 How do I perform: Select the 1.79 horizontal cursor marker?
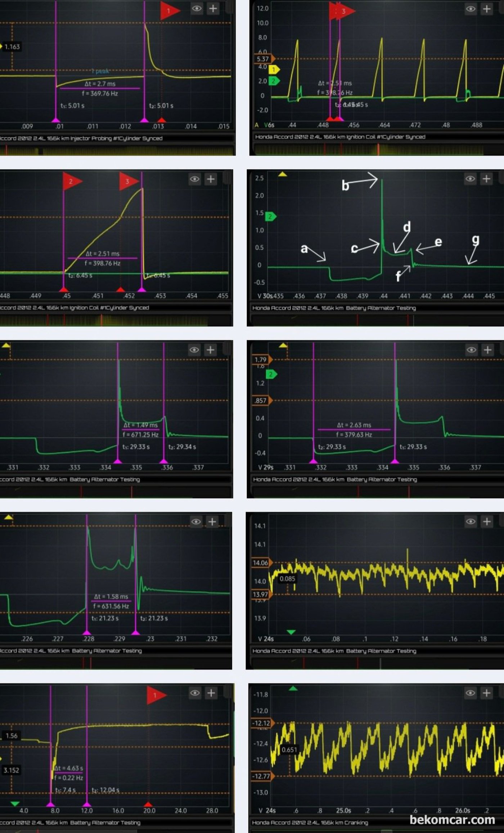(262, 360)
